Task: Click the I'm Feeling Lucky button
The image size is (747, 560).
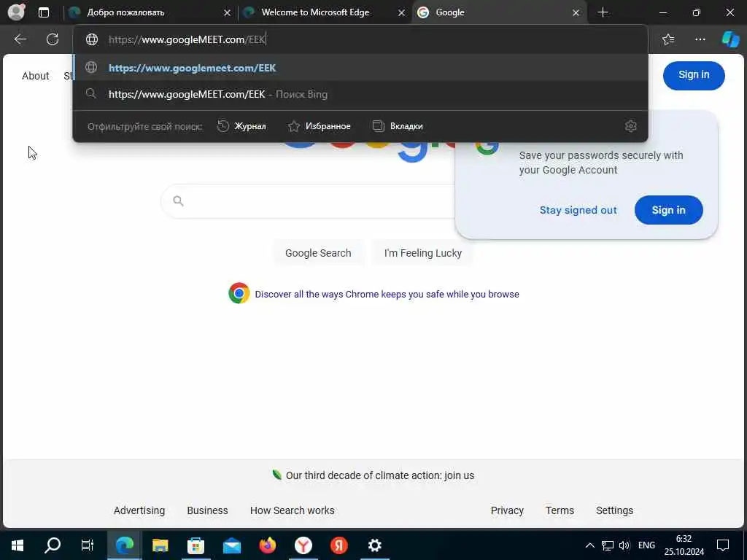Action: 422,253
